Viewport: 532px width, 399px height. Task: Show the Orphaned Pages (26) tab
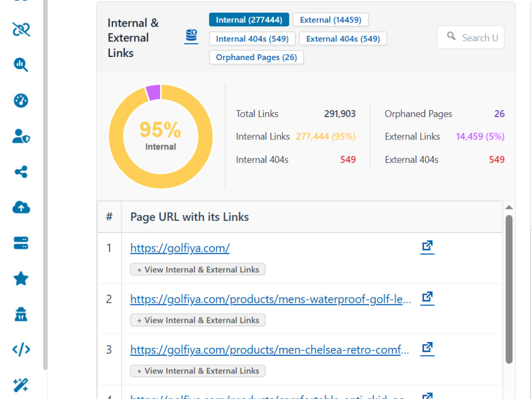256,57
